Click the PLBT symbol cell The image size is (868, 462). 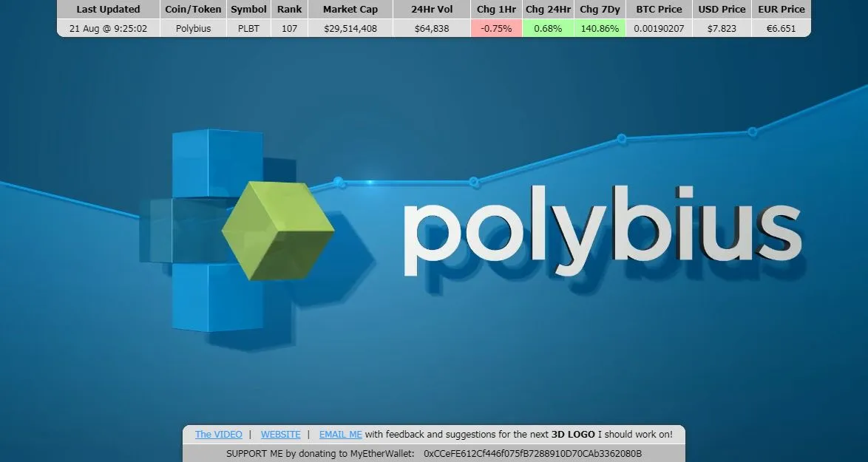(x=248, y=28)
